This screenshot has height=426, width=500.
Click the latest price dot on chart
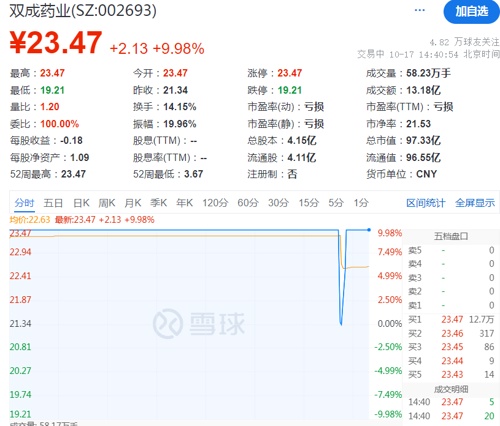click(369, 230)
